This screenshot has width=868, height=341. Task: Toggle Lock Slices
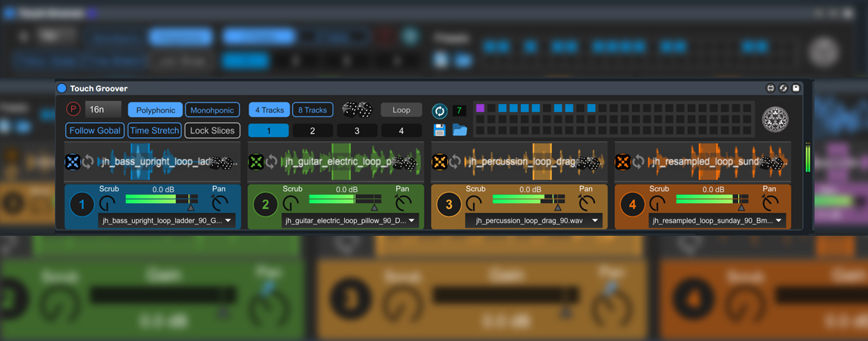click(x=212, y=130)
